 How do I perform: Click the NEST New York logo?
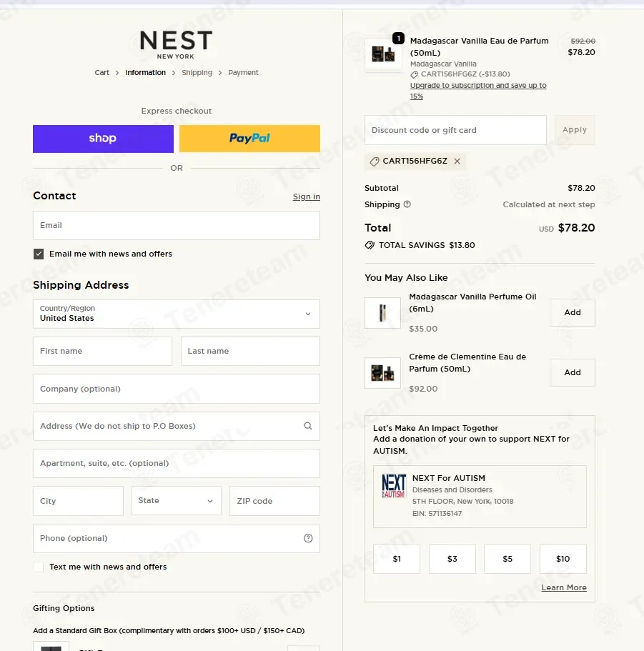click(x=176, y=45)
